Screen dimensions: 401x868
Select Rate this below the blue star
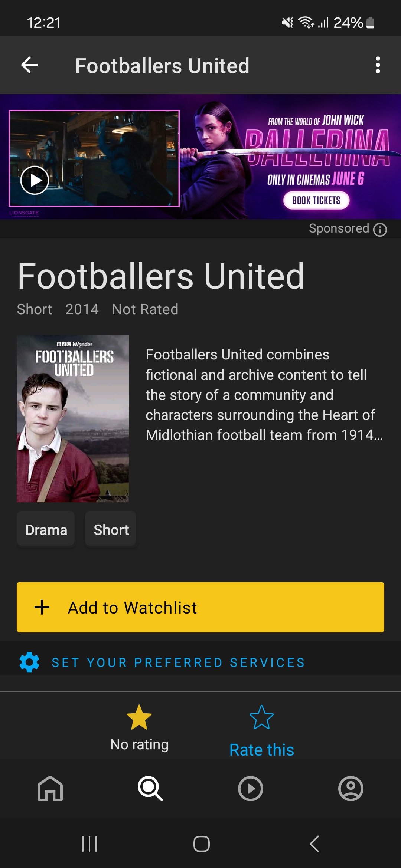(262, 749)
